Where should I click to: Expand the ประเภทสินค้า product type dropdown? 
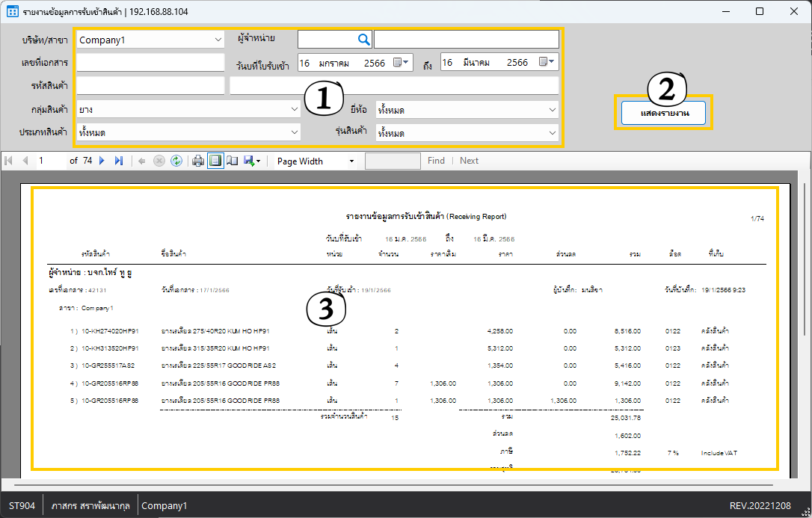click(x=294, y=132)
